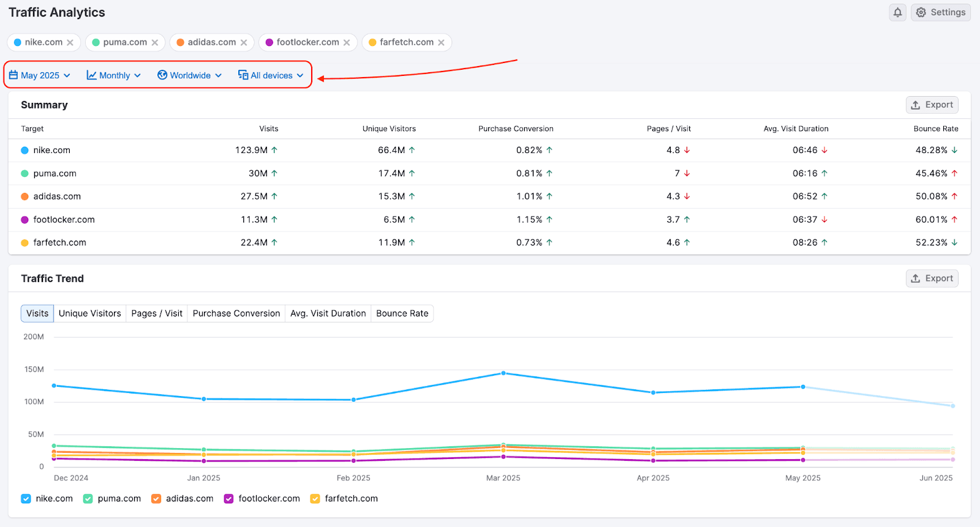The height and width of the screenshot is (527, 980).
Task: Click the Unique Visitors column header
Action: (x=389, y=129)
